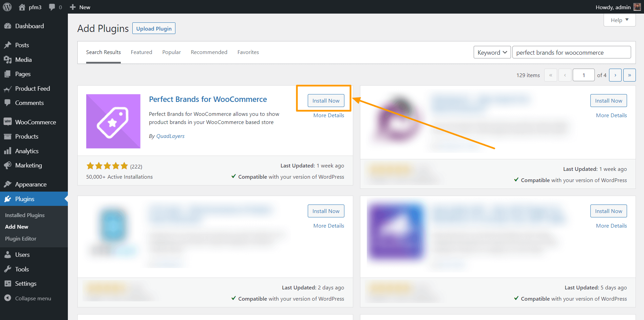This screenshot has height=320, width=644.
Task: Open More Details for plugin updated 5 days ago
Action: 611,226
